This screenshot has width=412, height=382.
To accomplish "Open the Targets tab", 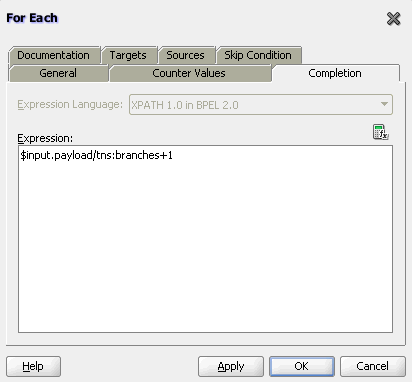I will [x=128, y=55].
